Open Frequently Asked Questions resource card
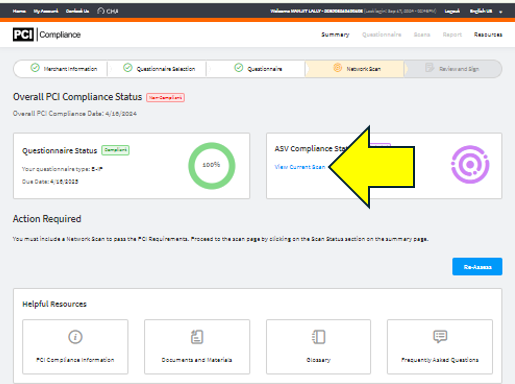 pyautogui.click(x=440, y=347)
